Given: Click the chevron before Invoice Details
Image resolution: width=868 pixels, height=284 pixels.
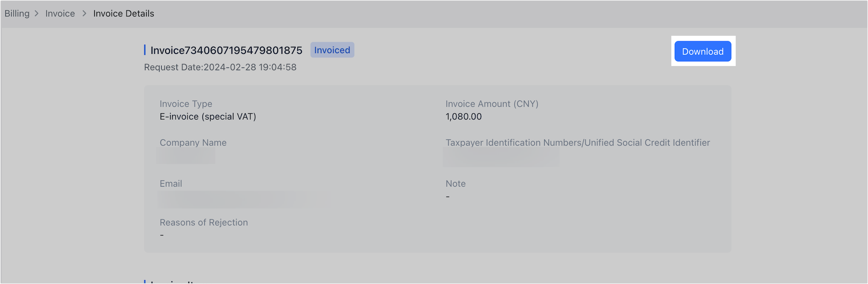Looking at the screenshot, I should pos(84,13).
